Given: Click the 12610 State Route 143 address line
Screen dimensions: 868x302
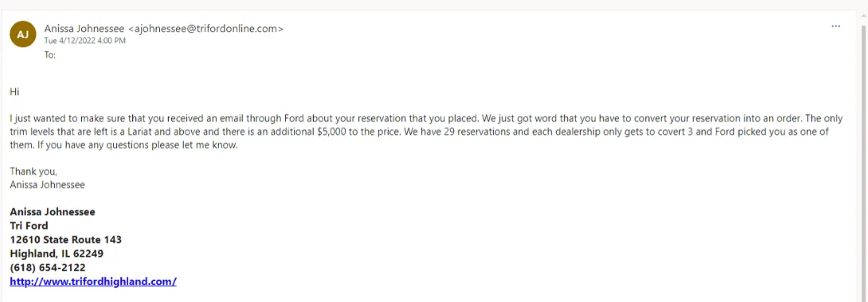Looking at the screenshot, I should tap(66, 240).
